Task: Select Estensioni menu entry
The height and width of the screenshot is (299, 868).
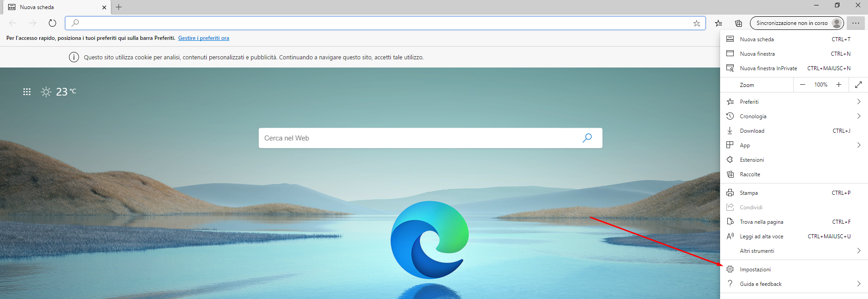Action: pyautogui.click(x=752, y=160)
